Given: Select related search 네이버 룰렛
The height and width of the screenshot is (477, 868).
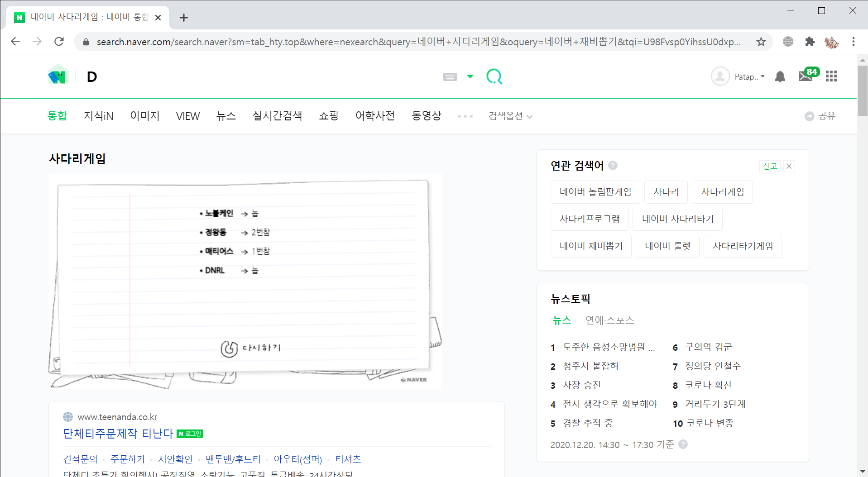Looking at the screenshot, I should pos(668,246).
